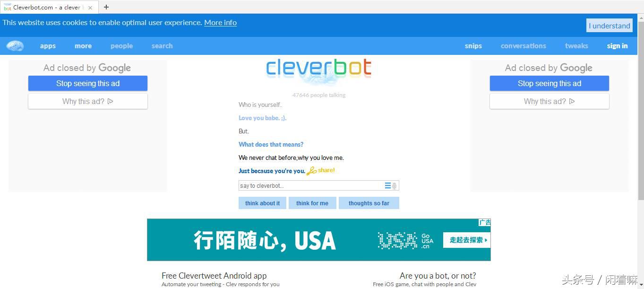Screen dimensions: 644x289
Task: Click Stop seeing this ad on right
Action: pos(549,83)
